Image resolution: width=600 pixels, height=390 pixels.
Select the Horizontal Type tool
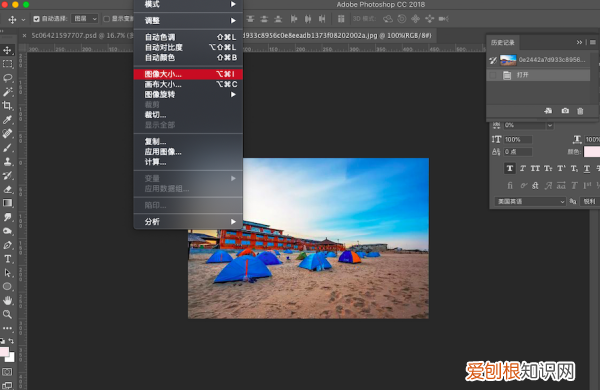tap(7, 259)
